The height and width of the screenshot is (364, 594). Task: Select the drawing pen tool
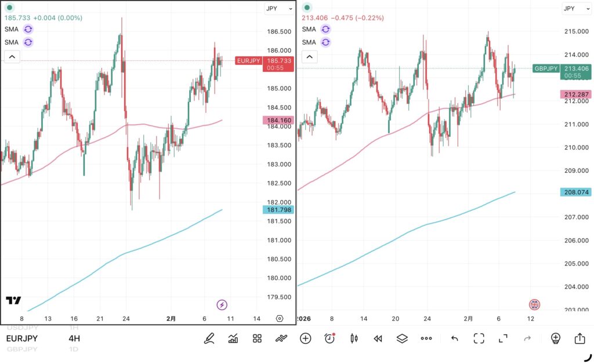tap(209, 338)
